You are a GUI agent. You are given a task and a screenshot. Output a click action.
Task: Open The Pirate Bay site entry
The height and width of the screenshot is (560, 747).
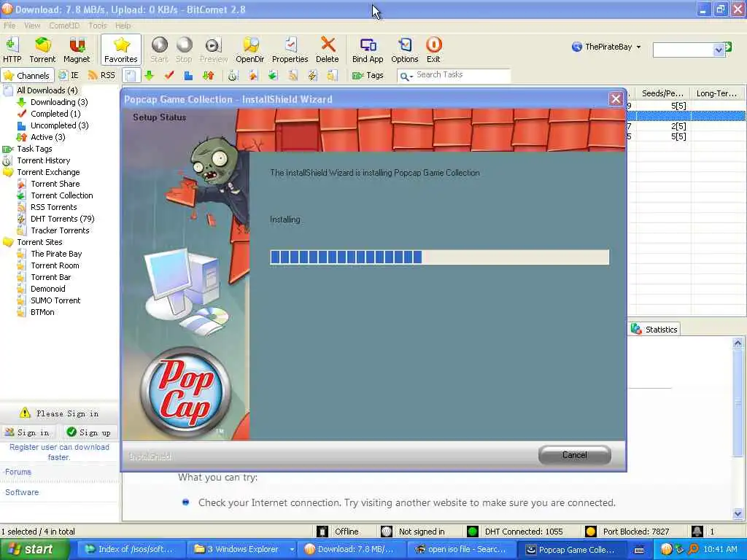56,254
